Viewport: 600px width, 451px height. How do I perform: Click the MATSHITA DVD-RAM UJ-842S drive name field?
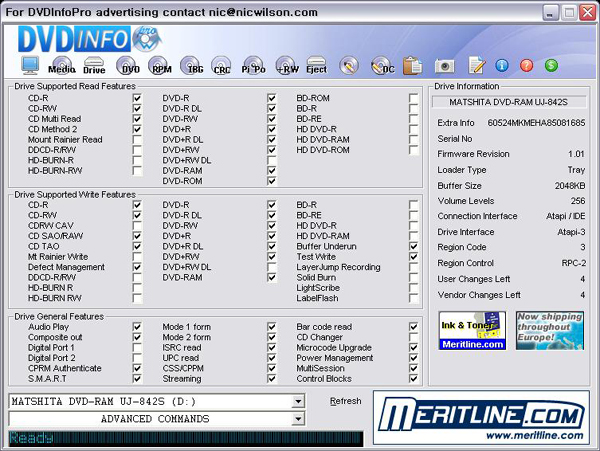[509, 102]
